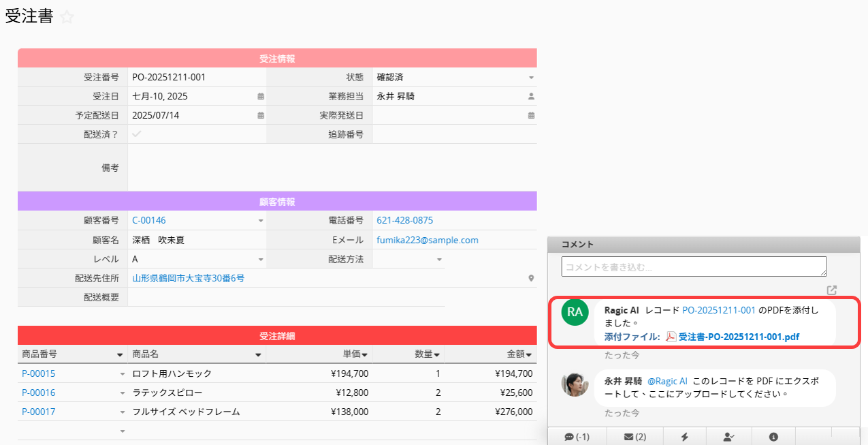The width and height of the screenshot is (868, 445).
Task: Open calendar picker for 実際発送日
Action: (531, 116)
